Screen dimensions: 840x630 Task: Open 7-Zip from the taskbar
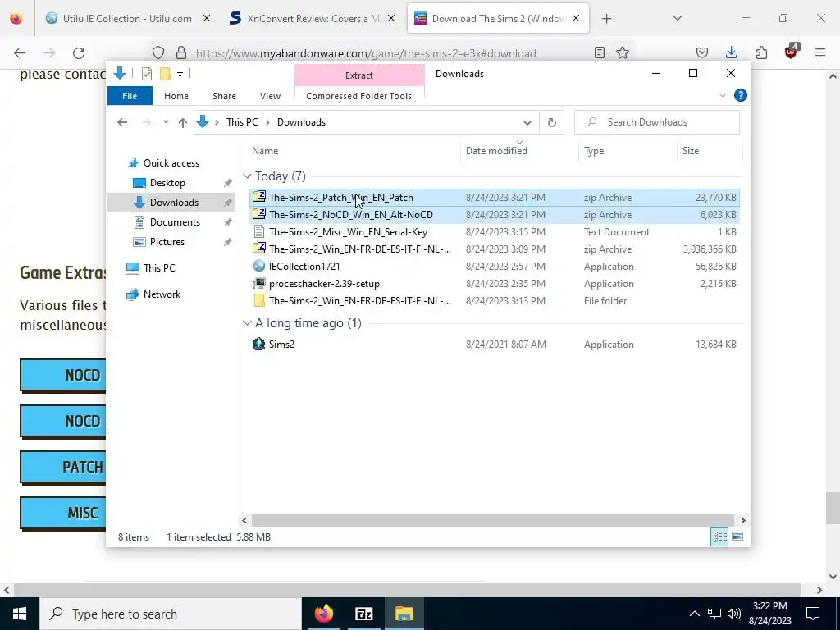[x=363, y=614]
